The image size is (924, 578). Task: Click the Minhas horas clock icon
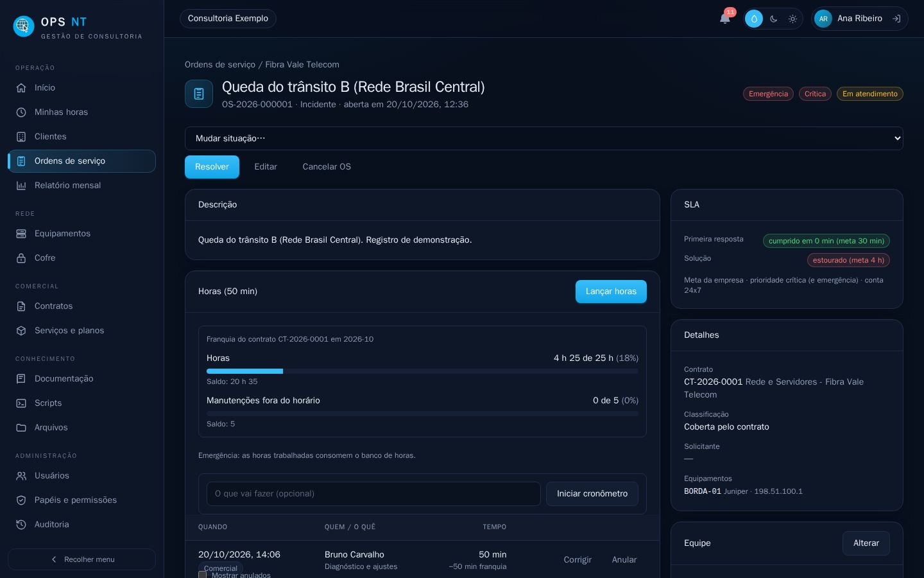21,112
